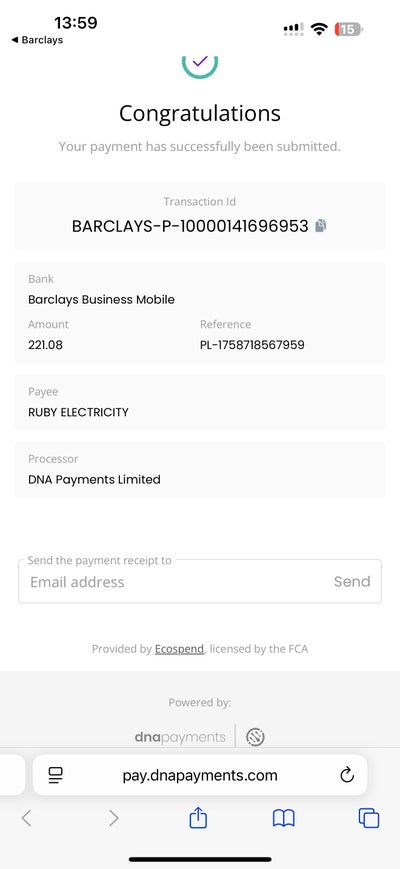Go forward with Safari forward arrow

[x=113, y=818]
